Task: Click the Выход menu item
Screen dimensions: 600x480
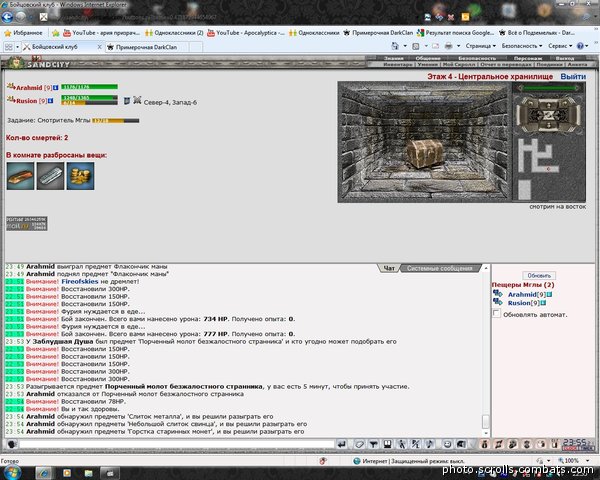Action: click(x=565, y=58)
